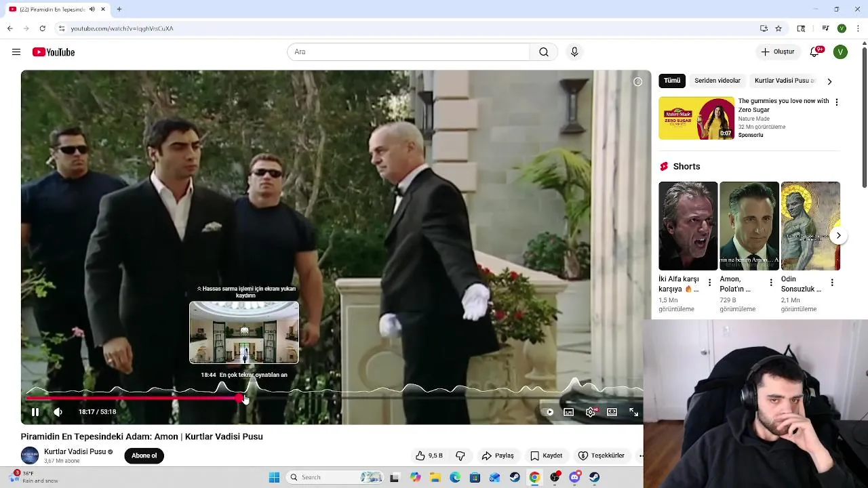Open Chrome media controls icon
This screenshot has height=488, width=868.
[x=825, y=28]
